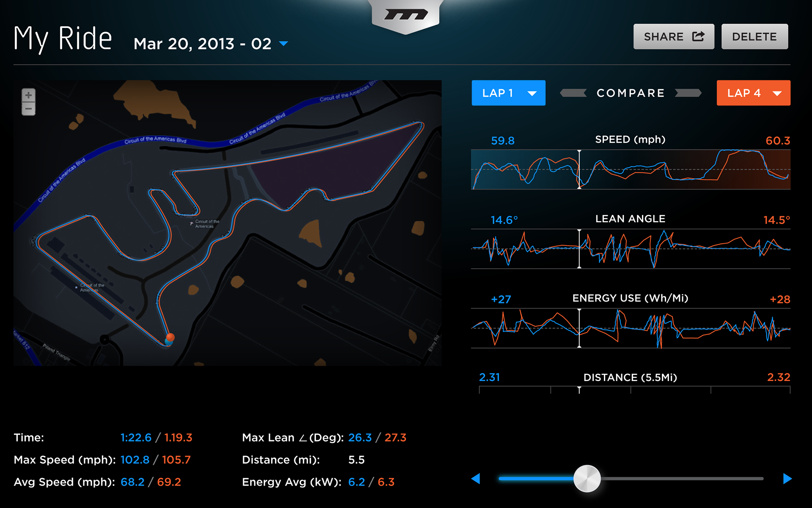Viewport: 812px width, 508px height.
Task: Click the max lean value 26.3
Action: point(360,438)
